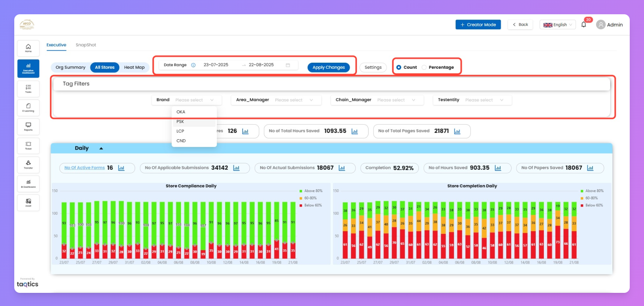Click the Apply Changes button
The height and width of the screenshot is (306, 644).
pos(328,68)
